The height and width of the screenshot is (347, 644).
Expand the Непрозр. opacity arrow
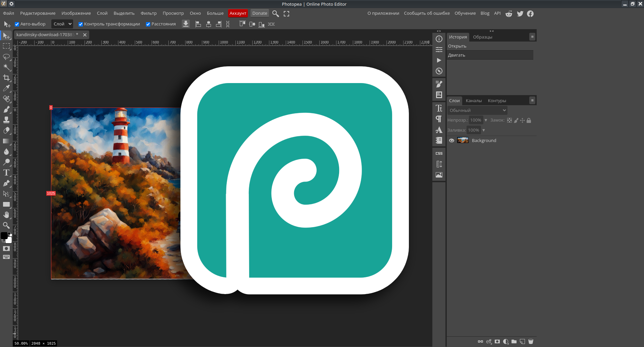coord(486,120)
